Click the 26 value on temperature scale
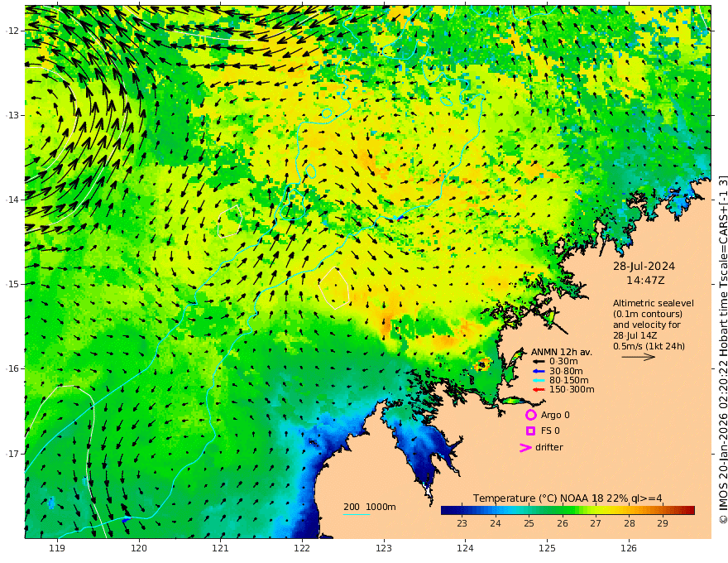728x563 pixels. [563, 523]
